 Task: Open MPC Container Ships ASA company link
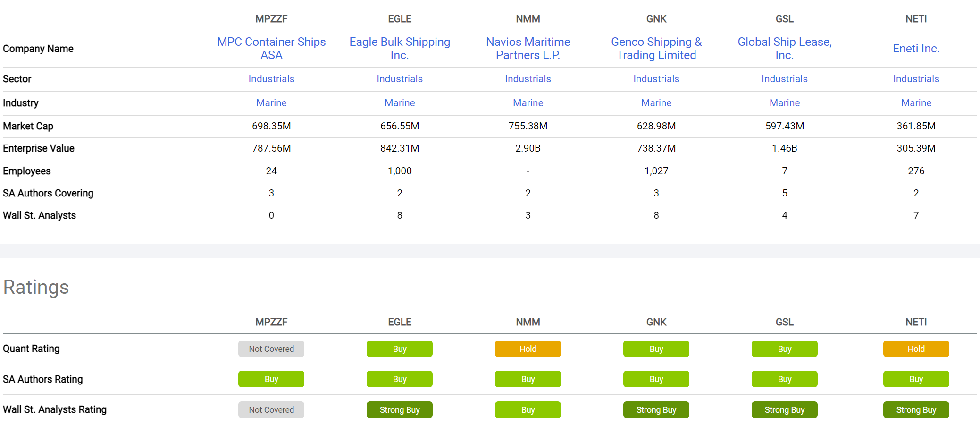271,49
